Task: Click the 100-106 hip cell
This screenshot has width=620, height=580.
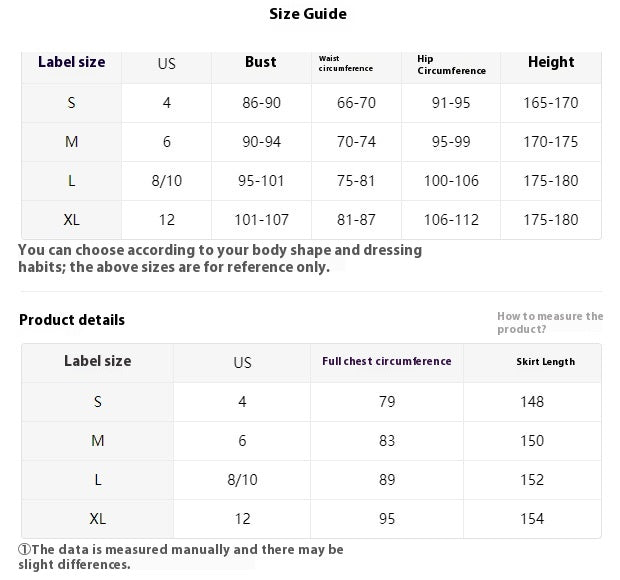Action: [x=451, y=181]
